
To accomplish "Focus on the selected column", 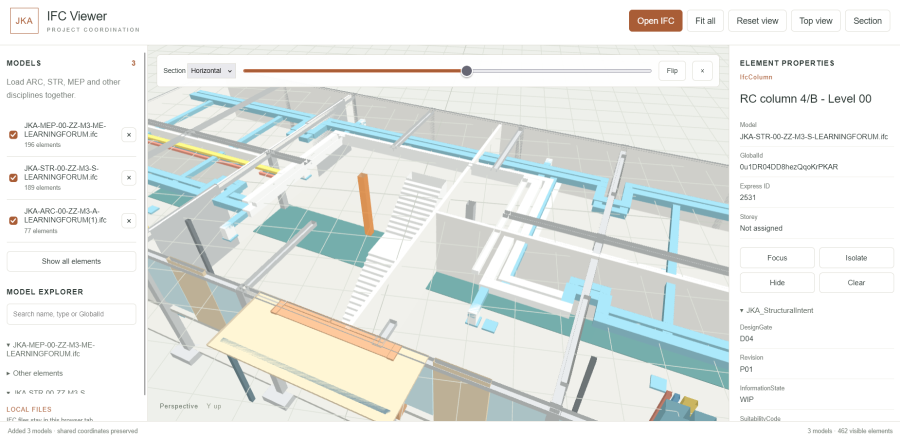I will tap(777, 258).
